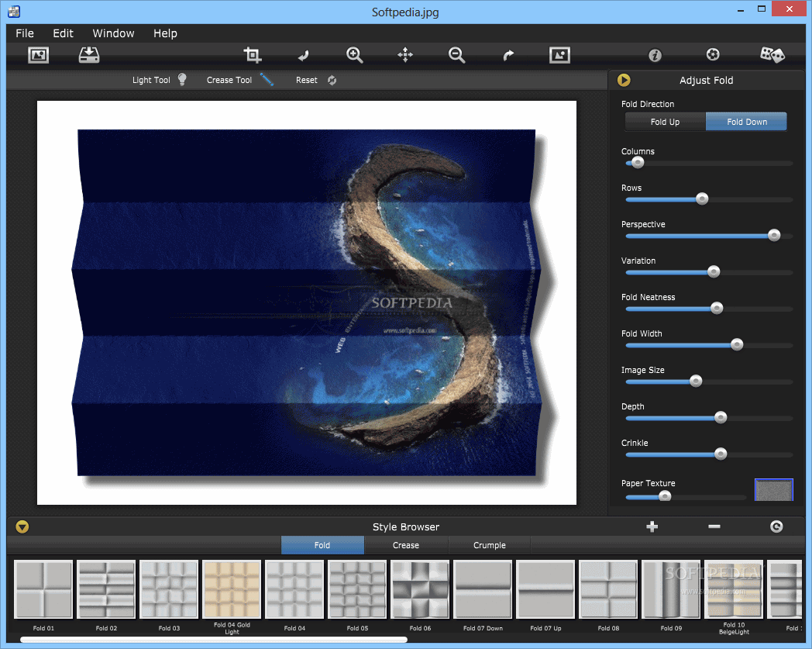Choose the Fold 09 style thumbnail
Image resolution: width=812 pixels, height=649 pixels.
[x=671, y=589]
